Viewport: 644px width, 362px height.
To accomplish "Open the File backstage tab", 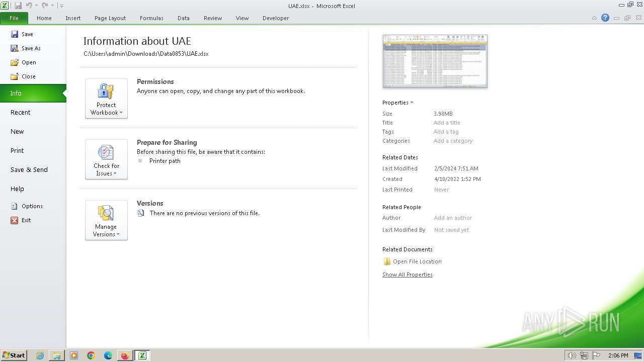I will pos(14,18).
